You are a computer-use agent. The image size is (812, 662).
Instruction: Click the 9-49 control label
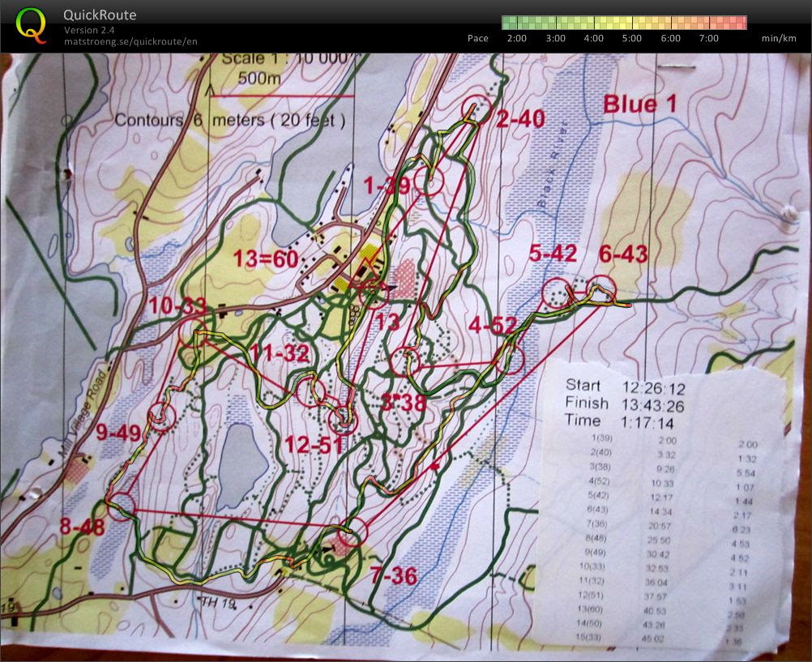(x=118, y=433)
